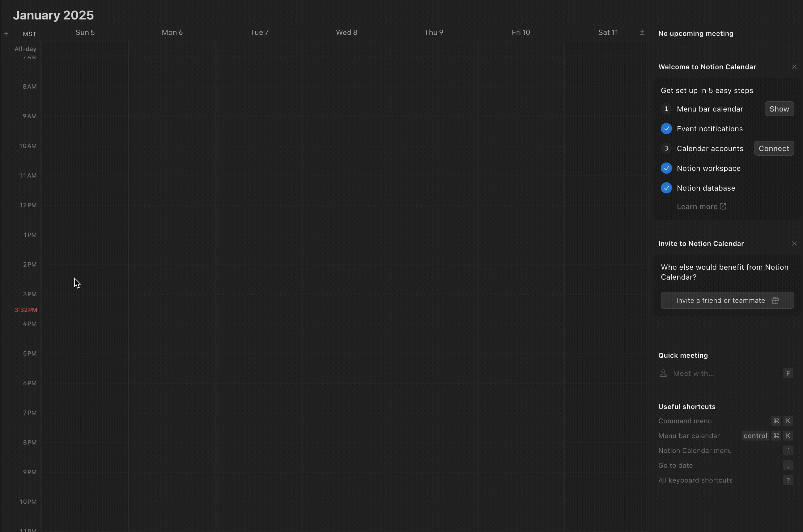Click the 6 PM time label
Image resolution: width=803 pixels, height=532 pixels.
pos(30,383)
